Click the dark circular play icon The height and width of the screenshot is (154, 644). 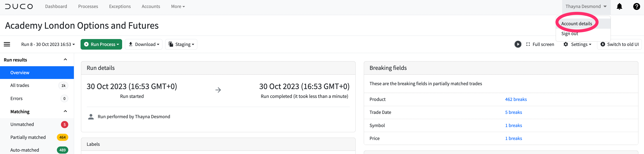pos(518,44)
